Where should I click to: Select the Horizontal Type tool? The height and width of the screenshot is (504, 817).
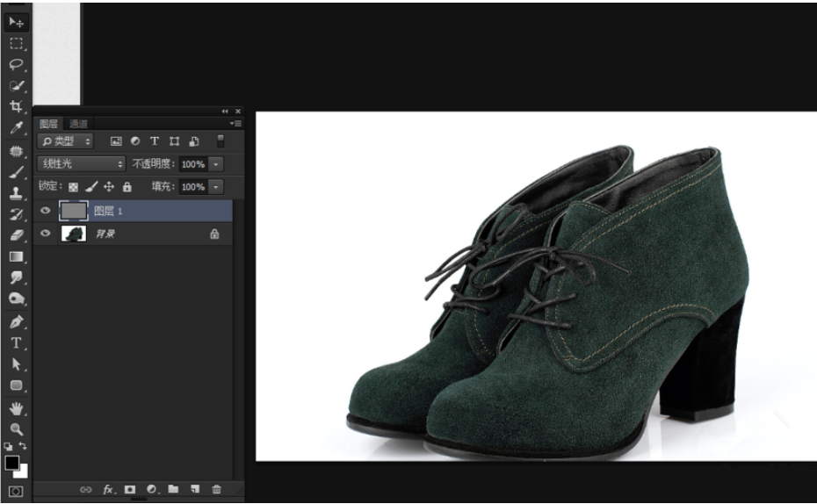tap(16, 342)
